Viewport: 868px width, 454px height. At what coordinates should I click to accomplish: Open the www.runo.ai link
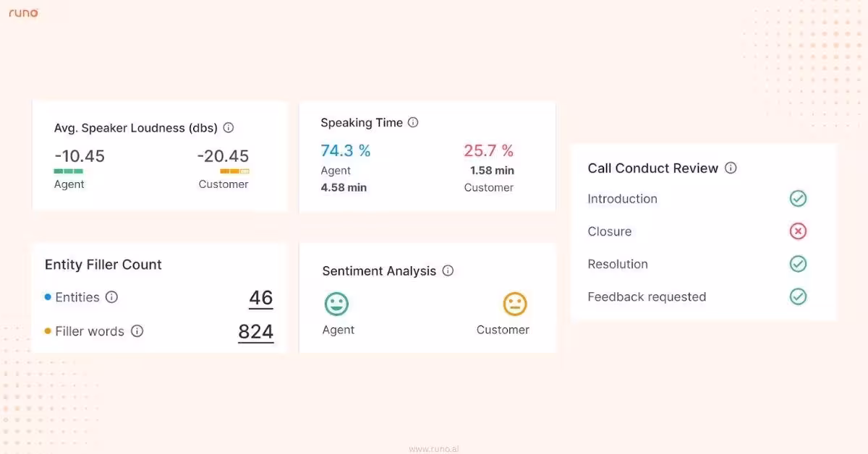(x=434, y=448)
